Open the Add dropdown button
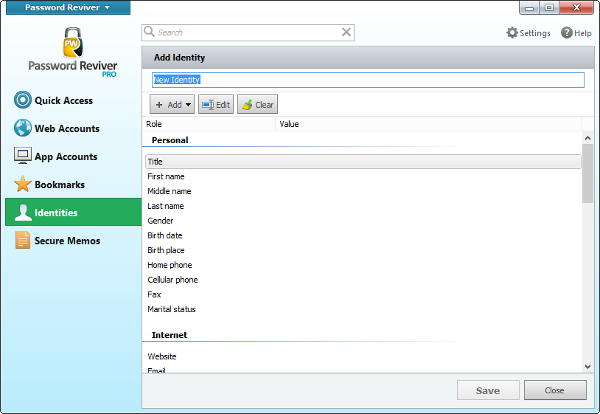Viewport: 600px width, 414px height. point(172,104)
